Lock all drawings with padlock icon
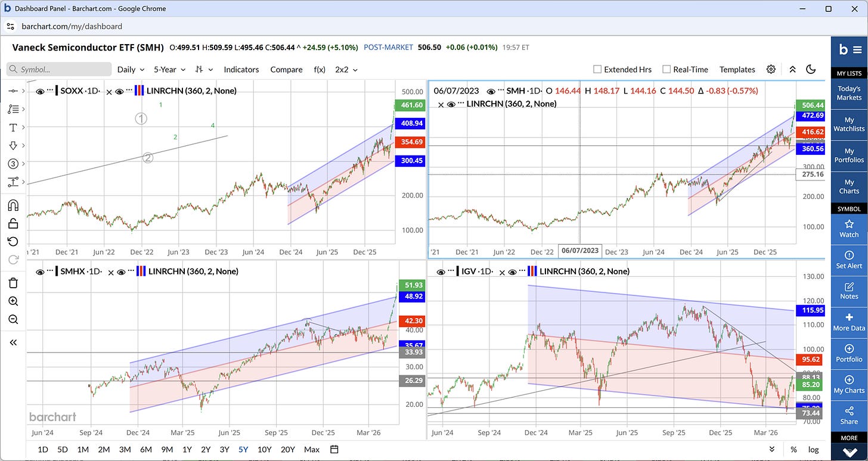Screen dimensions: 868x461 (13, 223)
